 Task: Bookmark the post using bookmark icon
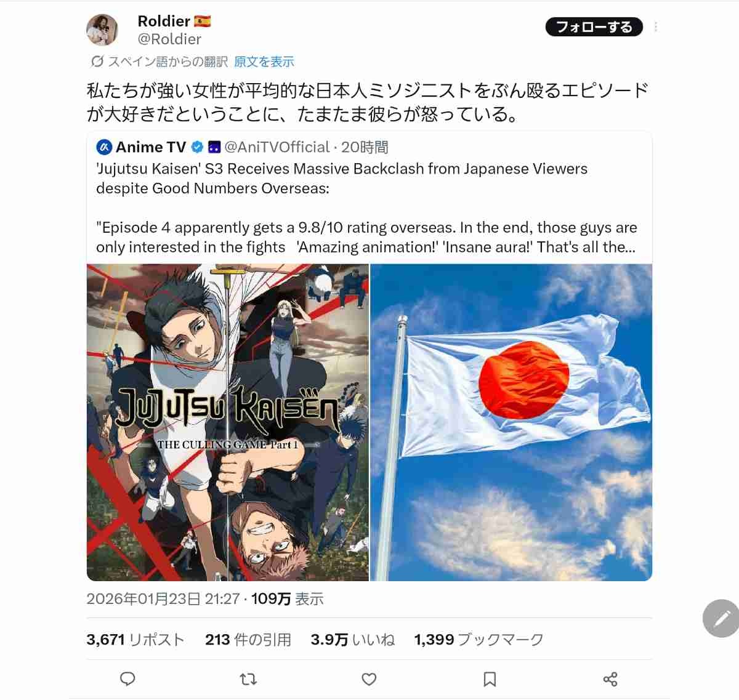point(490,679)
